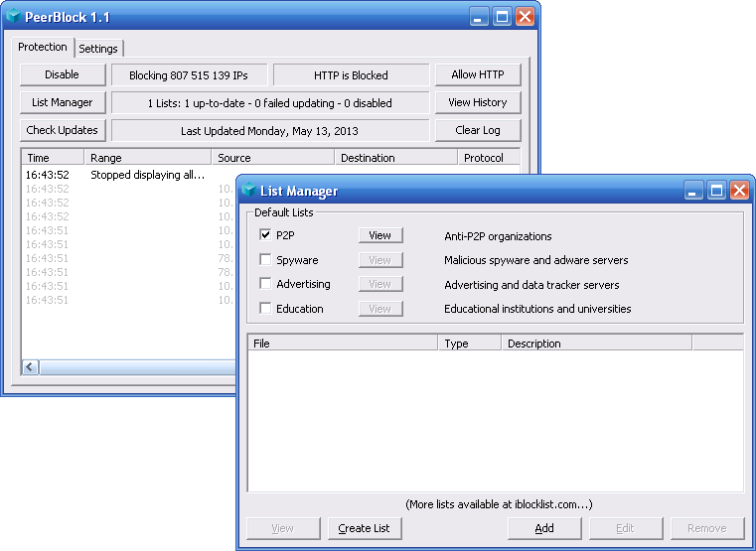Switch to the Settings tab in PeerBlock
The image size is (756, 551).
(98, 49)
